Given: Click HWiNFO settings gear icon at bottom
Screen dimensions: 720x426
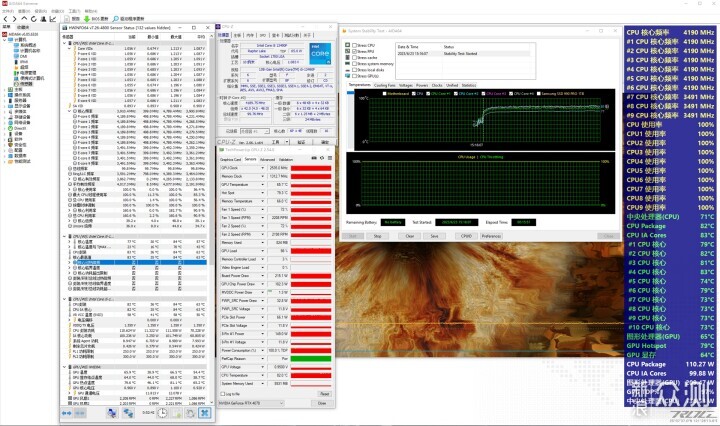Looking at the screenshot, I should (190, 413).
